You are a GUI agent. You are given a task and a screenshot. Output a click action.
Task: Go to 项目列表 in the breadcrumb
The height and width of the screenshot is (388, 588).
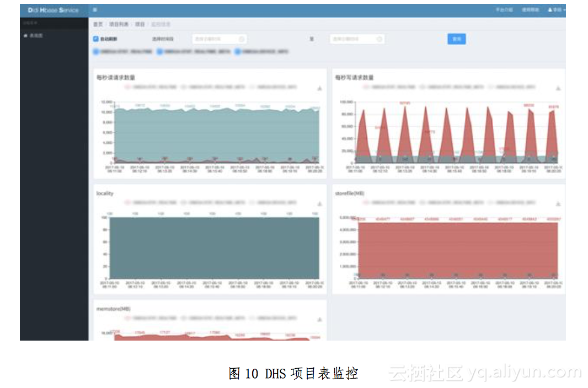tap(119, 25)
